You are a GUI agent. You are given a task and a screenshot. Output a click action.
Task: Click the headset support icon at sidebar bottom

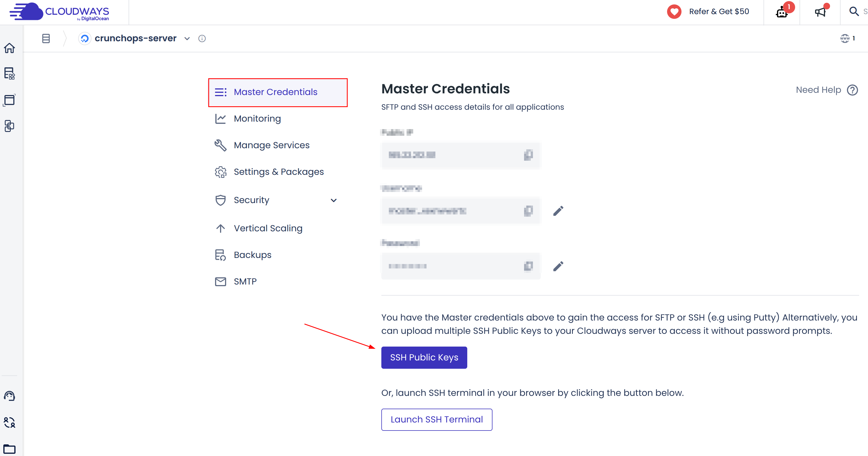9,396
